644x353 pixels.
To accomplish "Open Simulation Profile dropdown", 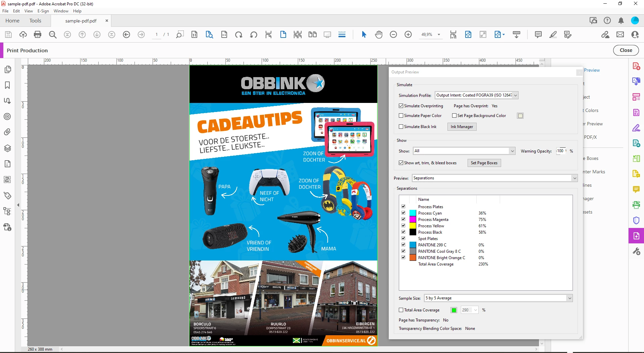I will (x=477, y=95).
